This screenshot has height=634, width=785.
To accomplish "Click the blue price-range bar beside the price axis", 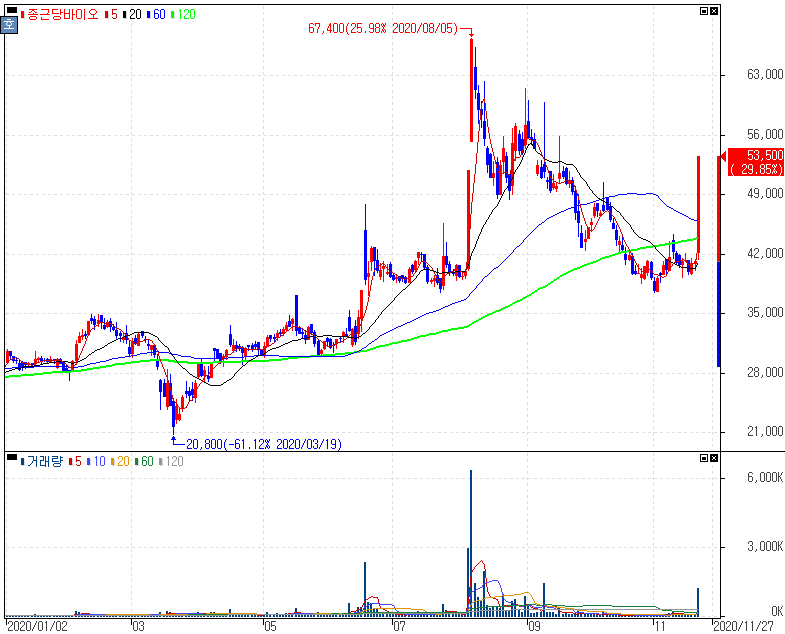I will [x=719, y=314].
